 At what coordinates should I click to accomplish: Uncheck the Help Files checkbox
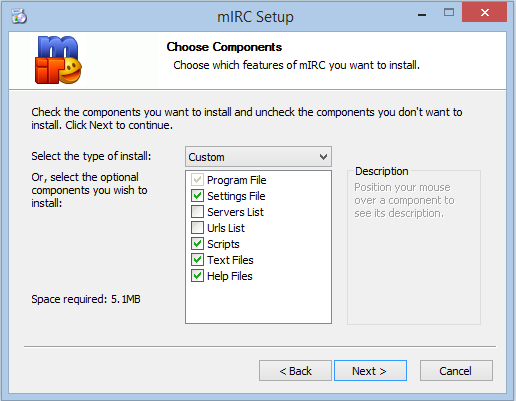click(x=197, y=276)
